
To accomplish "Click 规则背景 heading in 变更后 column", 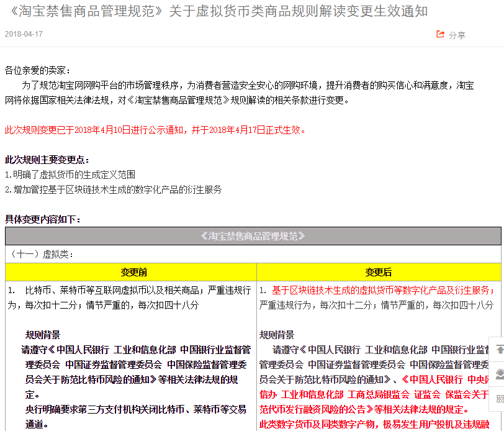I will tap(276, 335).
